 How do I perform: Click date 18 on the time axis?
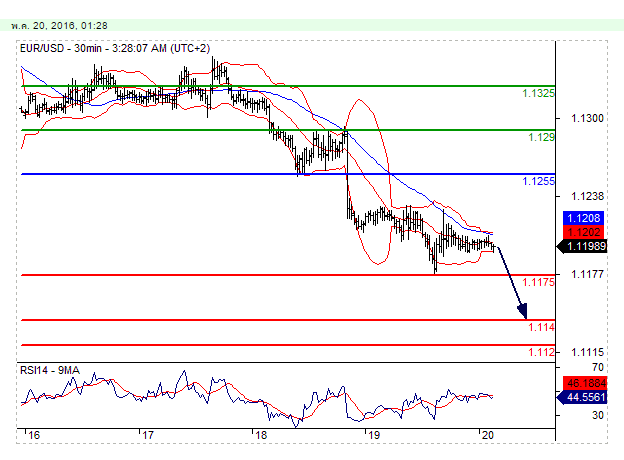261,435
